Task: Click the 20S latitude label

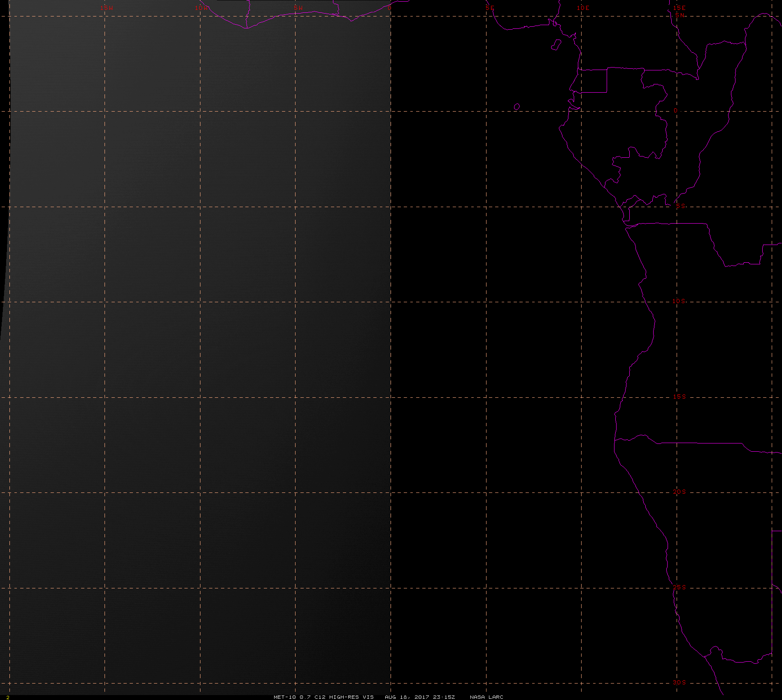Action: [680, 492]
